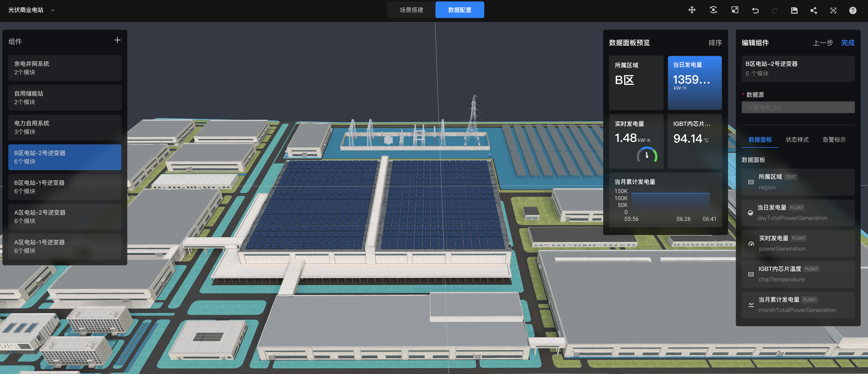This screenshot has height=374, width=868.
Task: Click the 所属区域 B区 preview card
Action: tap(636, 83)
